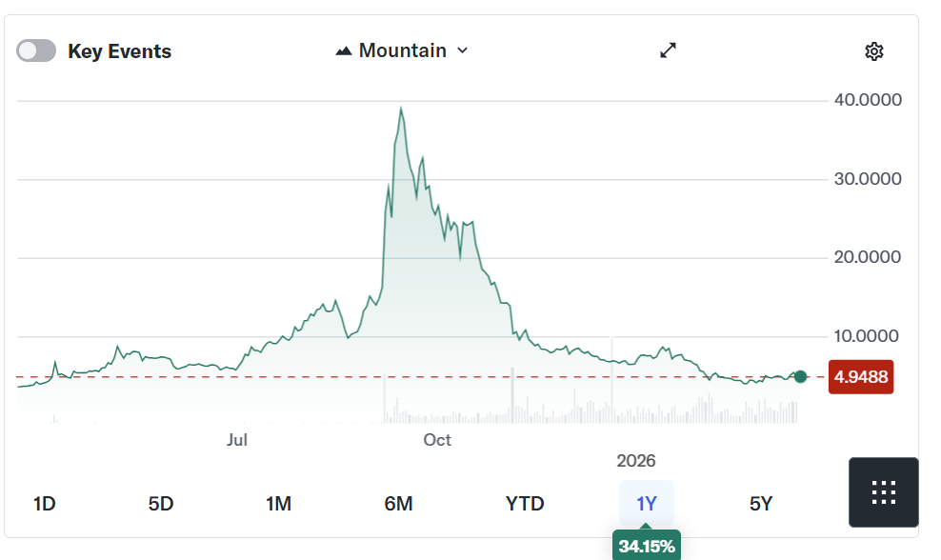Reselect the active 1Y range
The height and width of the screenshot is (560, 941).
click(x=646, y=503)
